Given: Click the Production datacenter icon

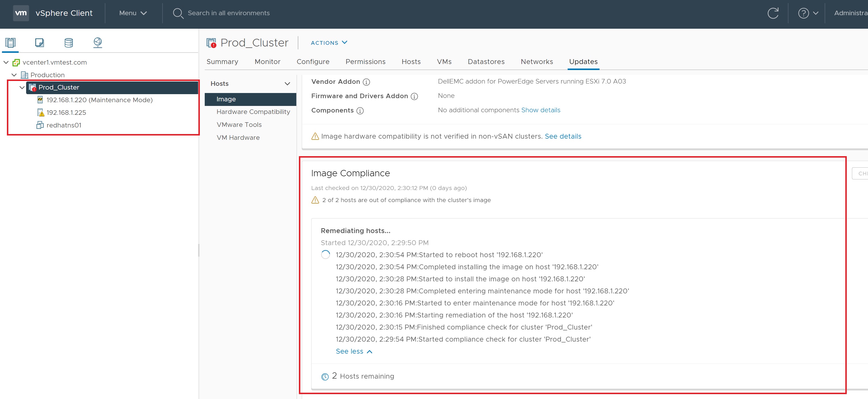Looking at the screenshot, I should (x=25, y=75).
